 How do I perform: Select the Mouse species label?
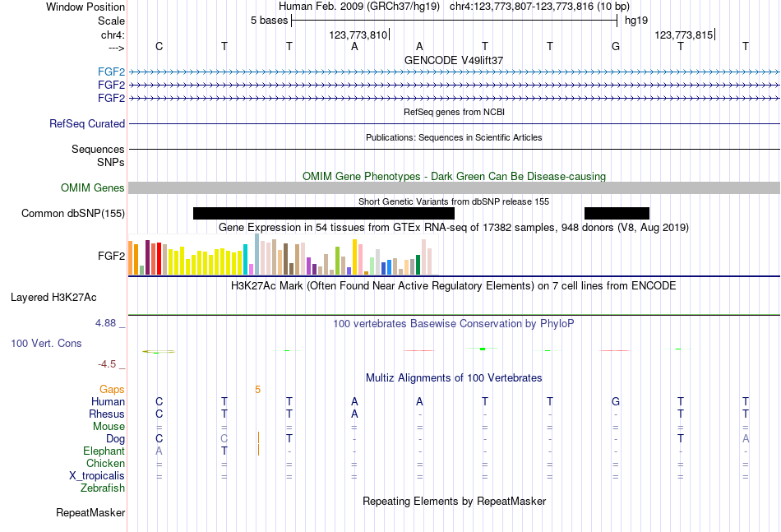[x=109, y=427]
